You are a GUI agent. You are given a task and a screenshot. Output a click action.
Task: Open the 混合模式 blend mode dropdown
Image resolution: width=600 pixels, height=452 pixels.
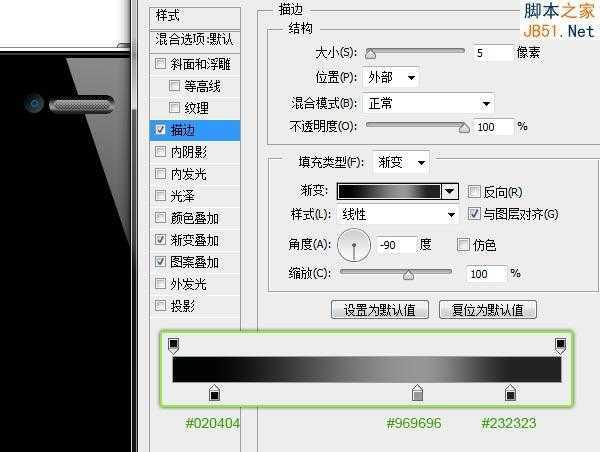pos(428,103)
